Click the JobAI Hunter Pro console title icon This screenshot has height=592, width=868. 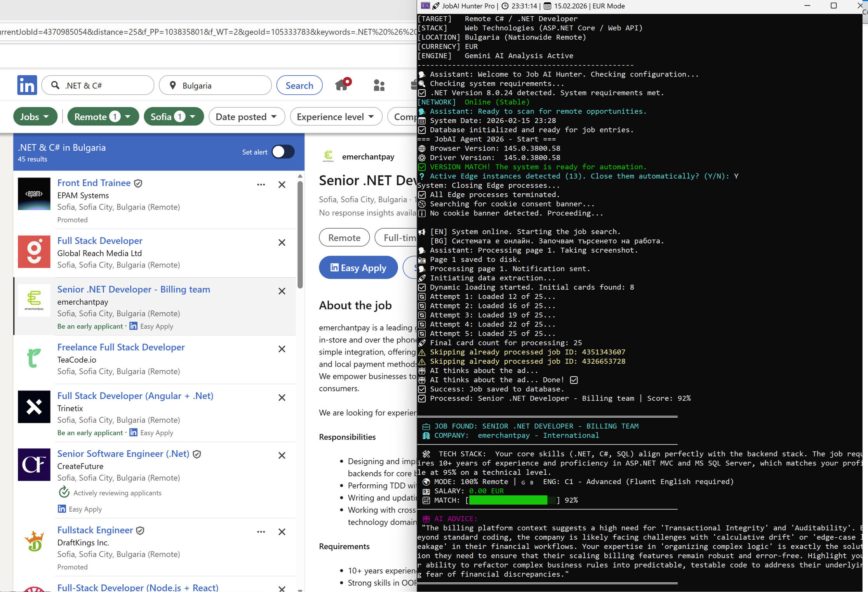(425, 6)
